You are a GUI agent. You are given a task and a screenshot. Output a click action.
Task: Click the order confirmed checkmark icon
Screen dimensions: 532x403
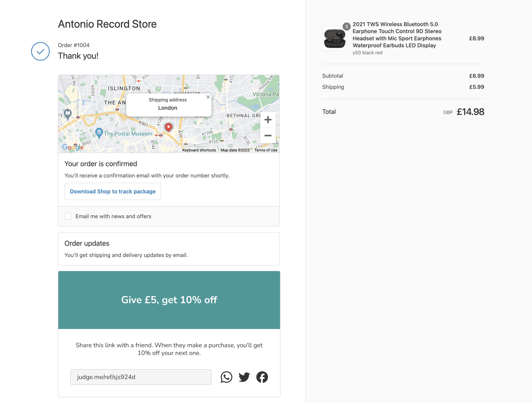[40, 51]
